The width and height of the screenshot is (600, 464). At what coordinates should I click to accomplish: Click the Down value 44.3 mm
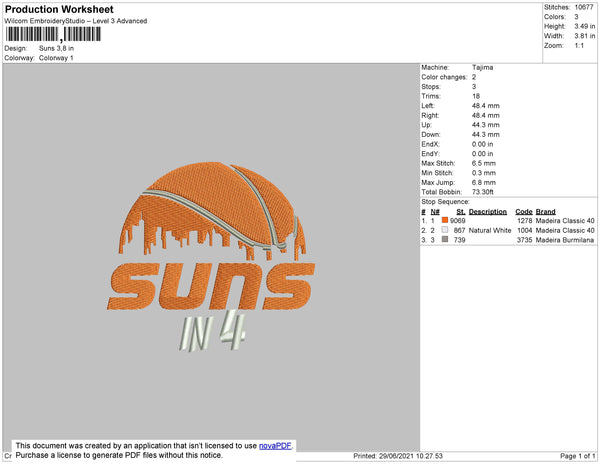coord(486,135)
